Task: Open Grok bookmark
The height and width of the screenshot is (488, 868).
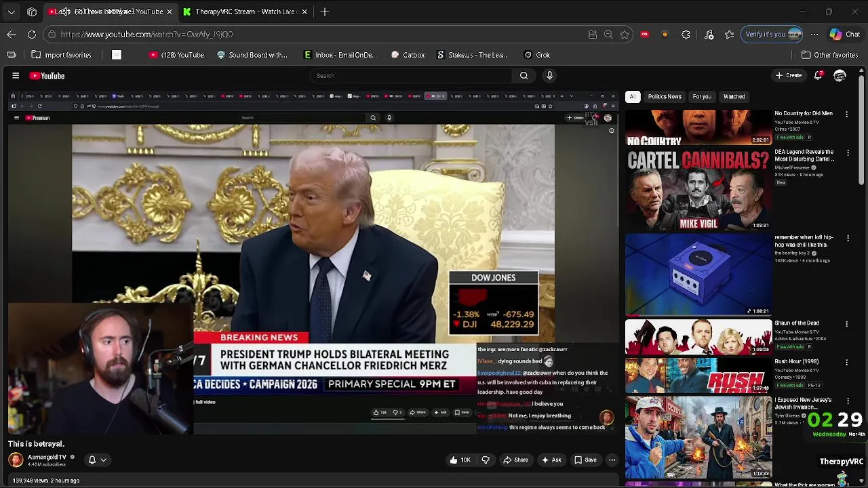Action: coord(537,55)
